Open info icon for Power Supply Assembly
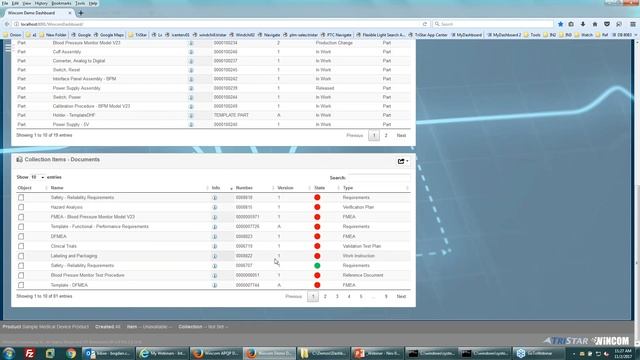 [x=191, y=88]
